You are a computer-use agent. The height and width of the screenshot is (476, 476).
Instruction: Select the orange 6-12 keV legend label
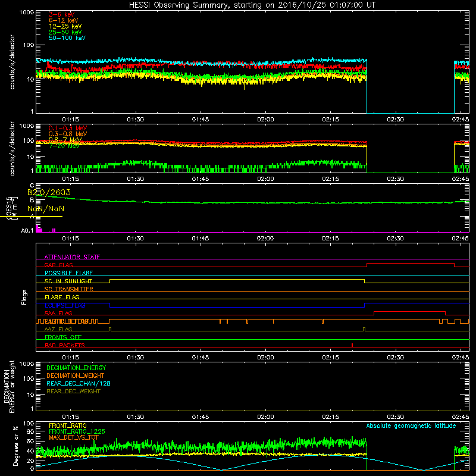tap(64, 20)
